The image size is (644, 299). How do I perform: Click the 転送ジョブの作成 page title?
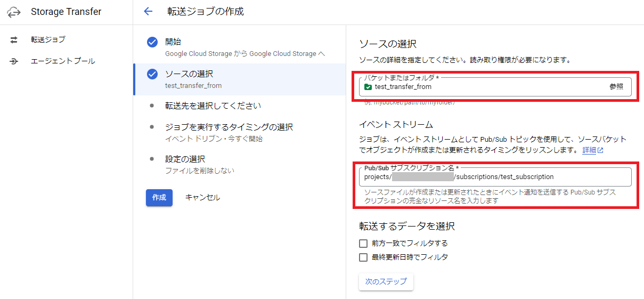pos(206,11)
